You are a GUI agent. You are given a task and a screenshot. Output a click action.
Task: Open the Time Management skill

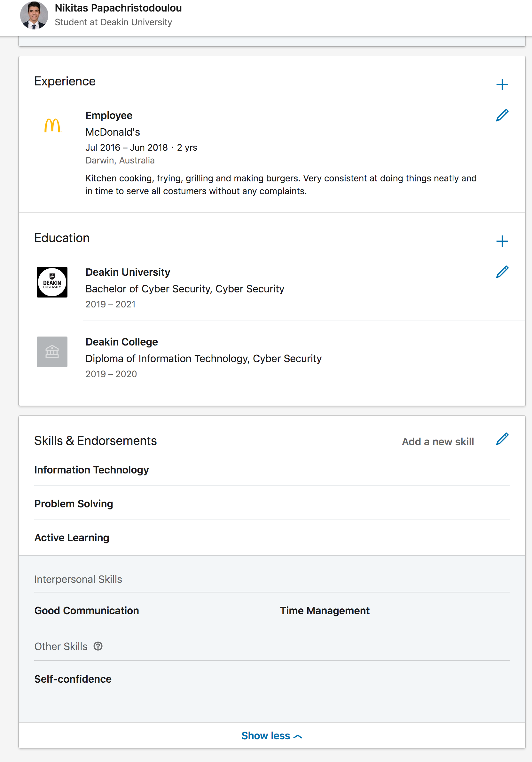[325, 611]
